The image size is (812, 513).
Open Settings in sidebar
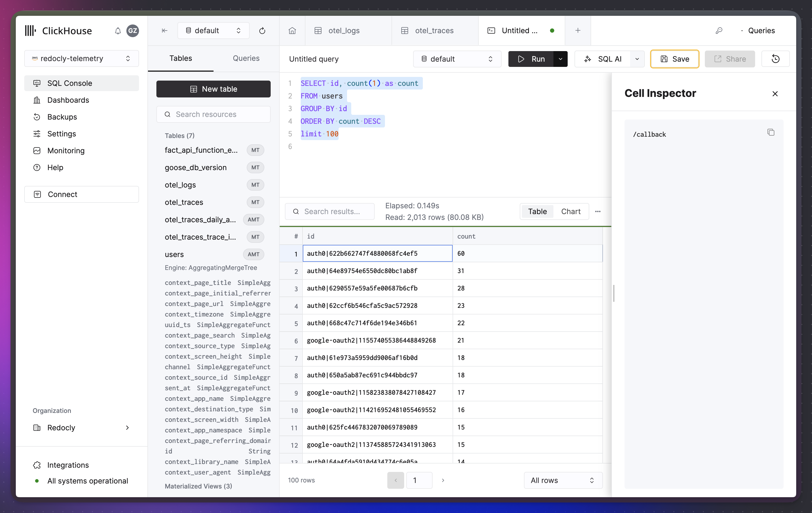(x=82, y=134)
